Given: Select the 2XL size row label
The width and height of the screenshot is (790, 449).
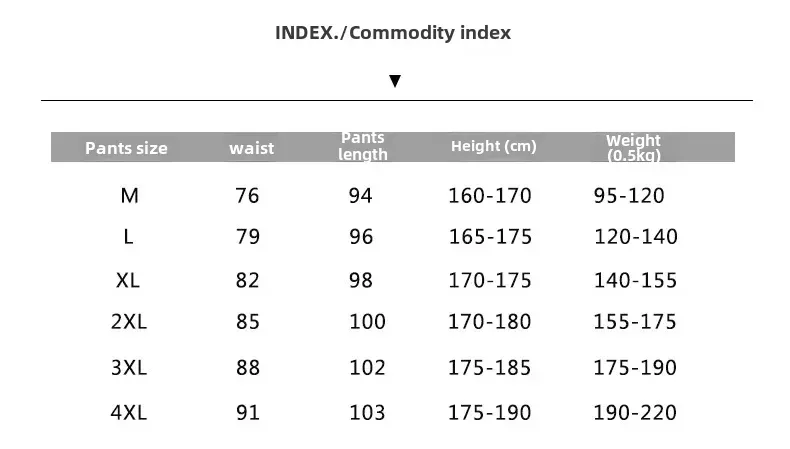Looking at the screenshot, I should tap(129, 322).
